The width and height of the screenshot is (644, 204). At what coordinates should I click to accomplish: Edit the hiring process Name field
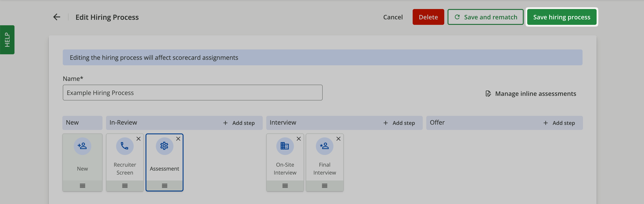[192, 93]
